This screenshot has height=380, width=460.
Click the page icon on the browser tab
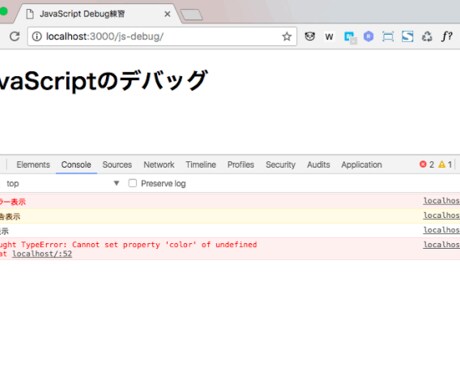click(30, 14)
